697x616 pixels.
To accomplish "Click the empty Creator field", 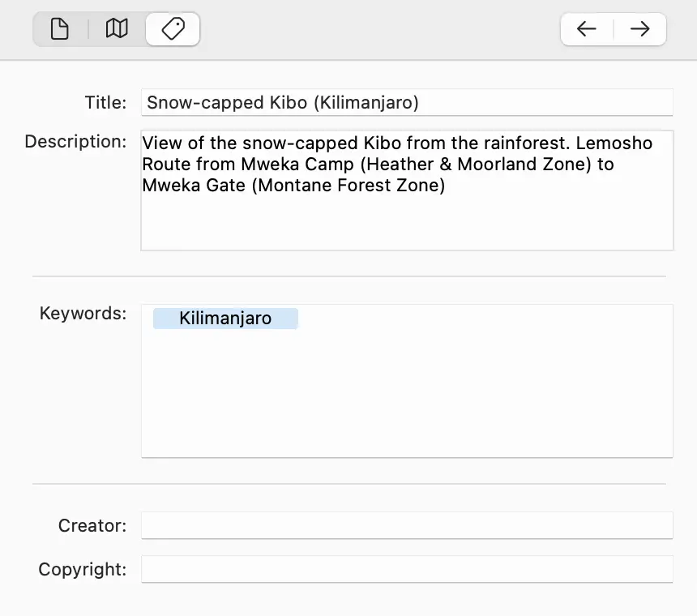I will 405,525.
